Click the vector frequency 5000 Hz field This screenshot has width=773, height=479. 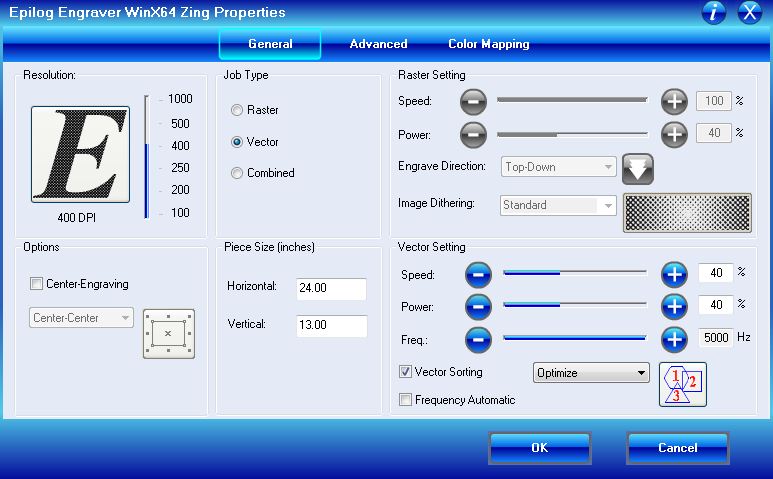(715, 338)
